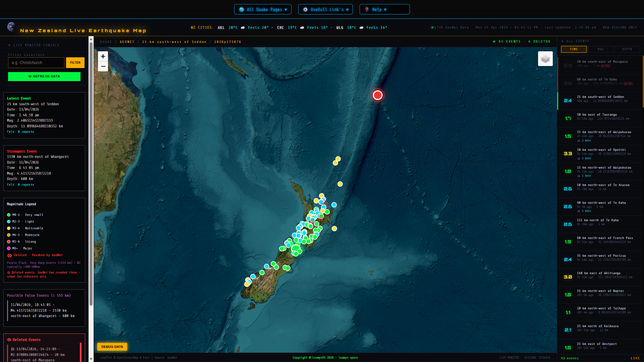
Task: Click the Deleted revoked legend icon
Action: point(9,255)
